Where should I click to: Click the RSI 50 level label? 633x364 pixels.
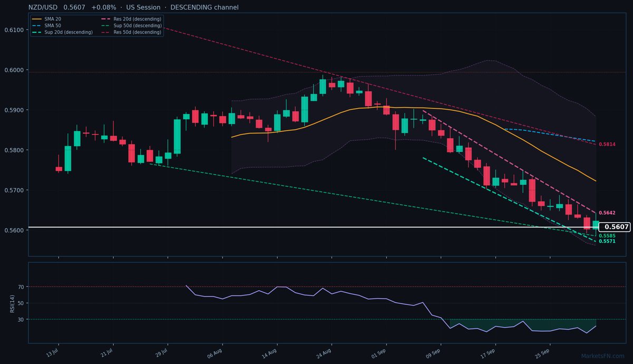point(21,303)
